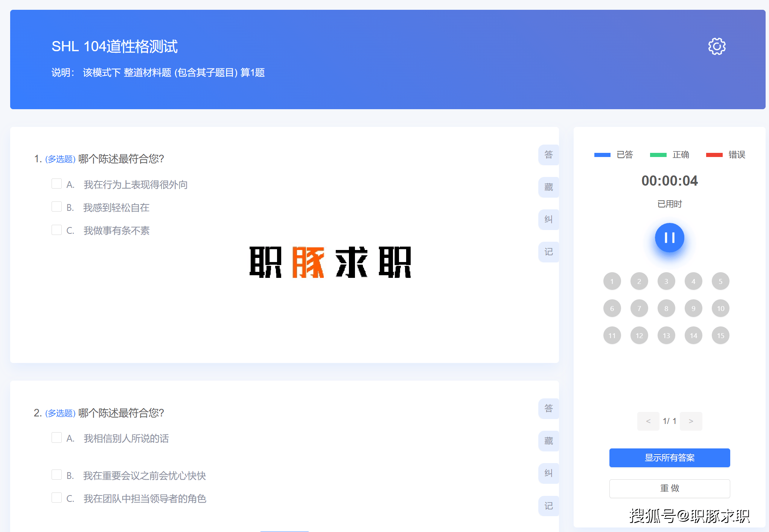Click question 1's 纠 correction icon
Screen dimensions: 769x532
548,220
